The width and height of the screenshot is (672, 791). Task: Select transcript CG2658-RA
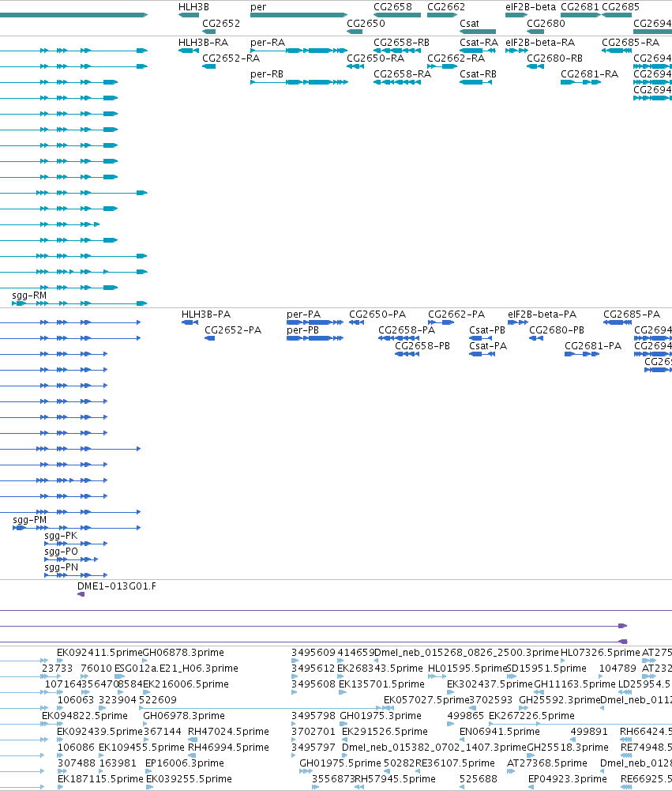pos(402,74)
